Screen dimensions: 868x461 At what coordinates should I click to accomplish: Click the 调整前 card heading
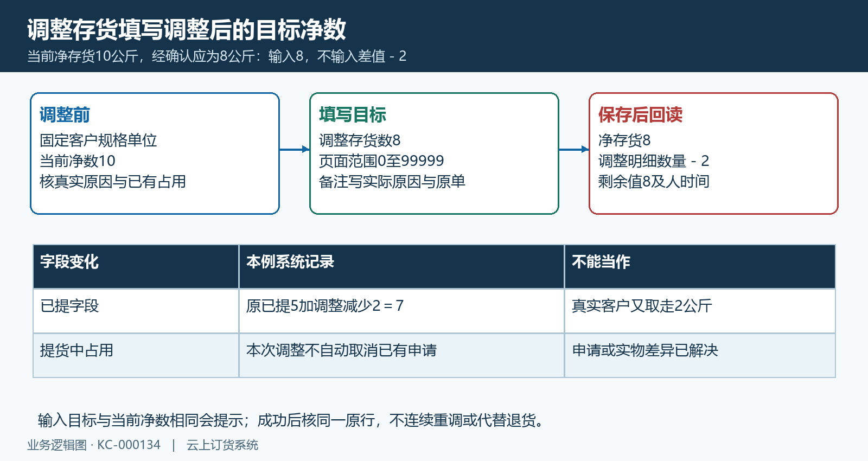click(65, 114)
